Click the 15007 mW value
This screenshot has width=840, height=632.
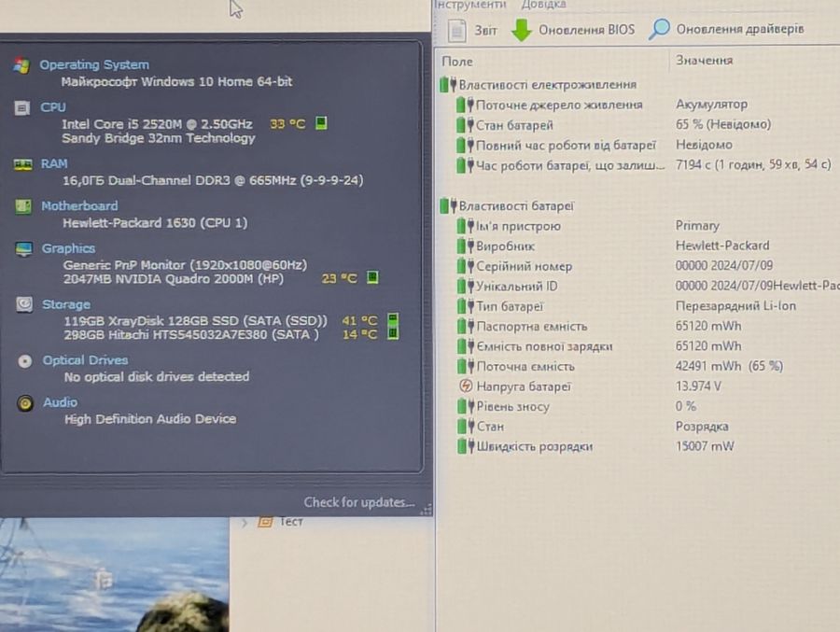coord(705,446)
